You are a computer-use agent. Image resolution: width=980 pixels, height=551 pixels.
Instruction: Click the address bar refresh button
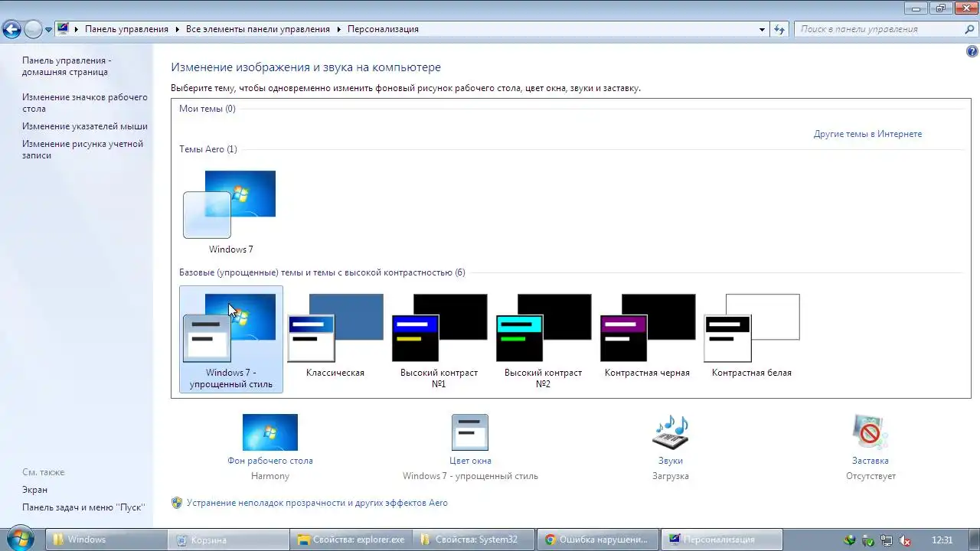[x=779, y=30]
